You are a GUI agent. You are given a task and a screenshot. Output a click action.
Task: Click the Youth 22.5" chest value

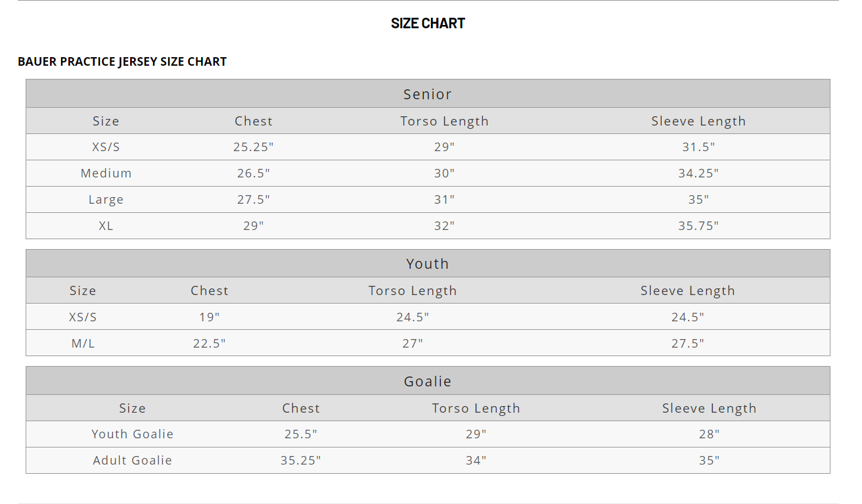click(x=210, y=343)
